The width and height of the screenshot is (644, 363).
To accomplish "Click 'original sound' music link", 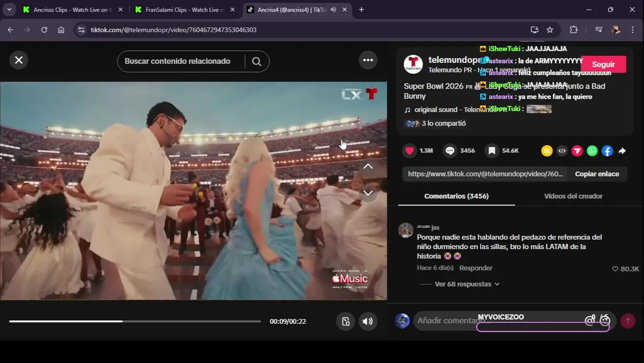I will pyautogui.click(x=456, y=110).
